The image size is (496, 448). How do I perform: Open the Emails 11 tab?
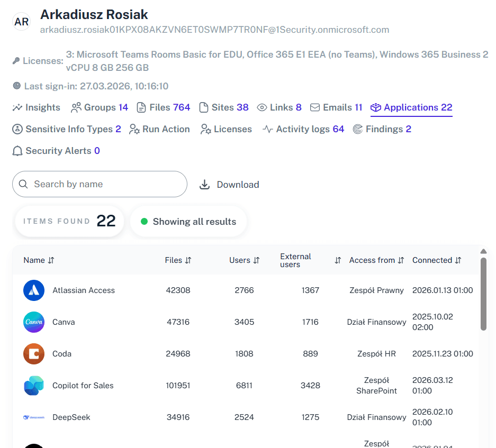coord(336,107)
